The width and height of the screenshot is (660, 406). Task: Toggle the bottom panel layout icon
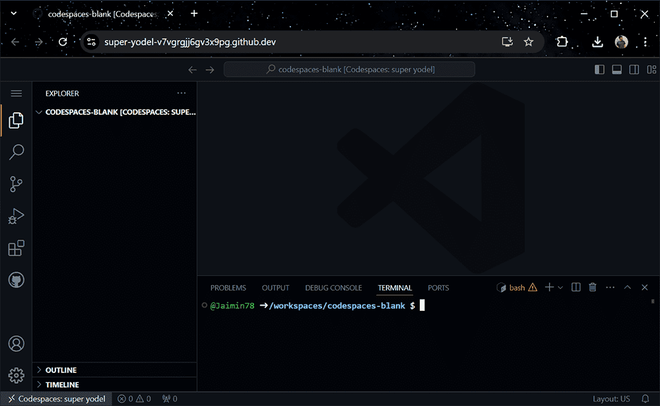pyautogui.click(x=617, y=69)
